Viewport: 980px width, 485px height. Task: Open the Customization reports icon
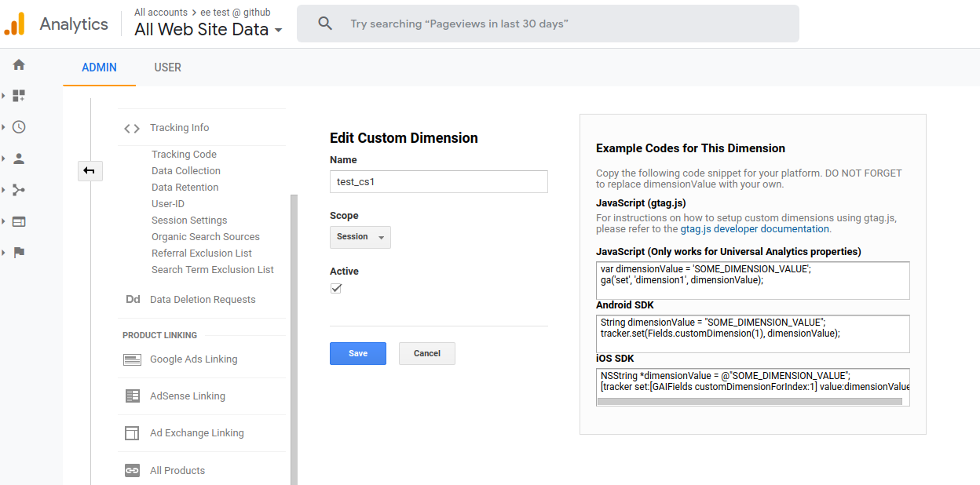pyautogui.click(x=18, y=95)
